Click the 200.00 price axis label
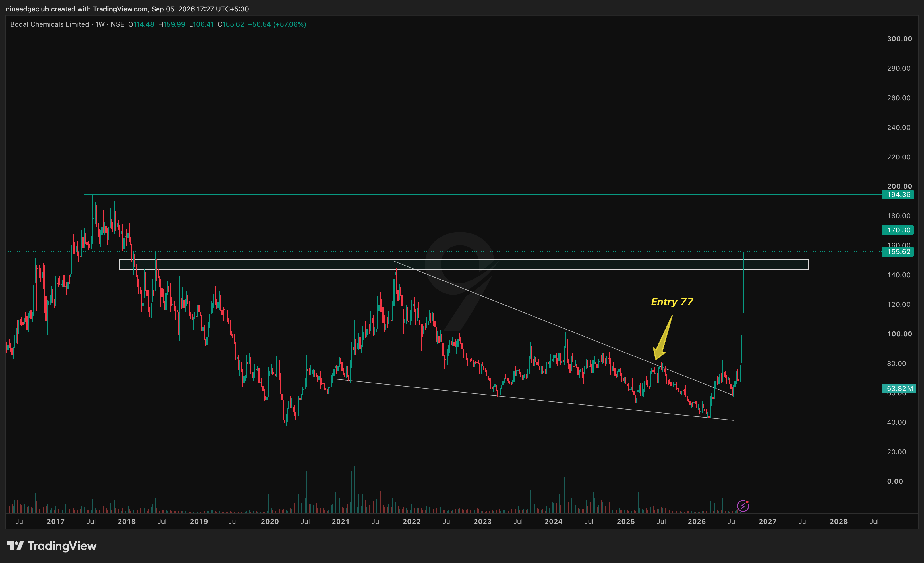Screen dimensions: 924x563 pos(899,186)
